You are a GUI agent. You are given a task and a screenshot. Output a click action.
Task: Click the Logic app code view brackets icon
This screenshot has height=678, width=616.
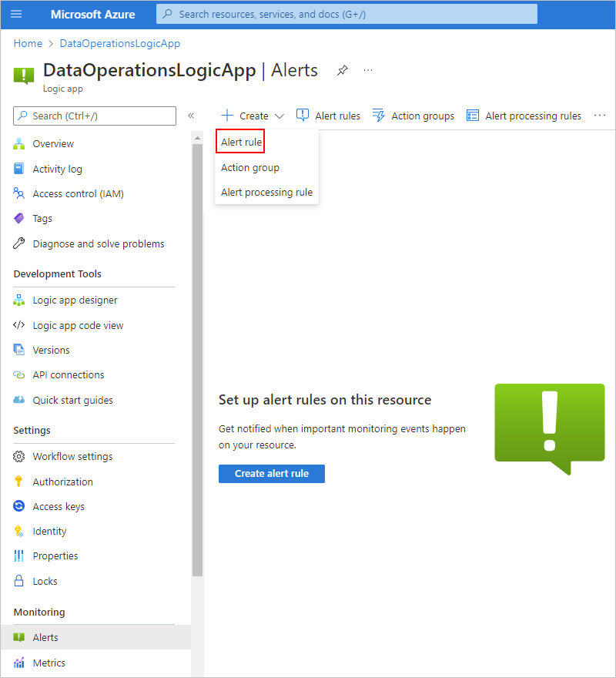[19, 324]
